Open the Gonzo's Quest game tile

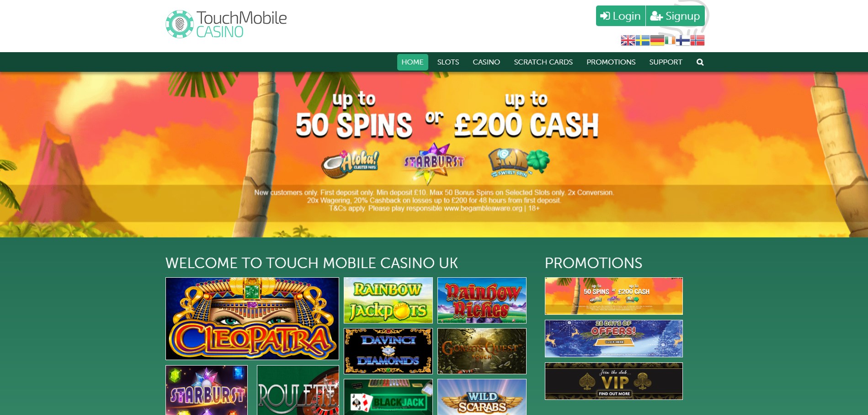[482, 351]
